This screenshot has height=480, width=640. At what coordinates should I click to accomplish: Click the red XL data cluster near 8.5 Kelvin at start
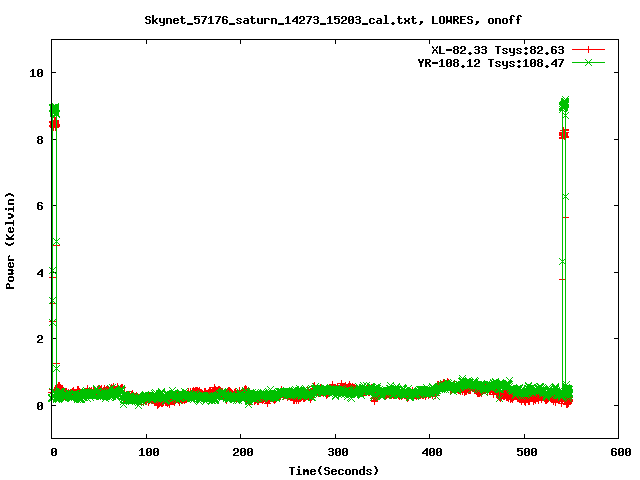point(54,124)
